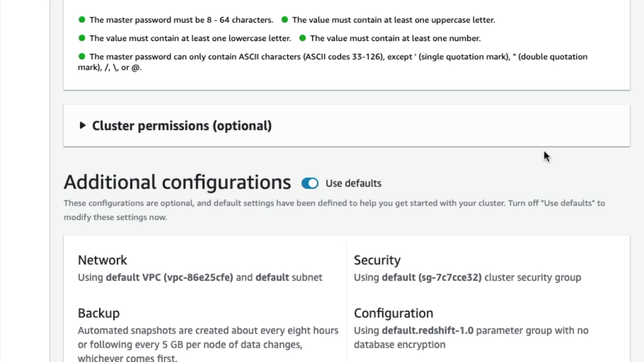Click the green dot for ASCII characters rule
The height and width of the screenshot is (362, 644).
tap(82, 57)
